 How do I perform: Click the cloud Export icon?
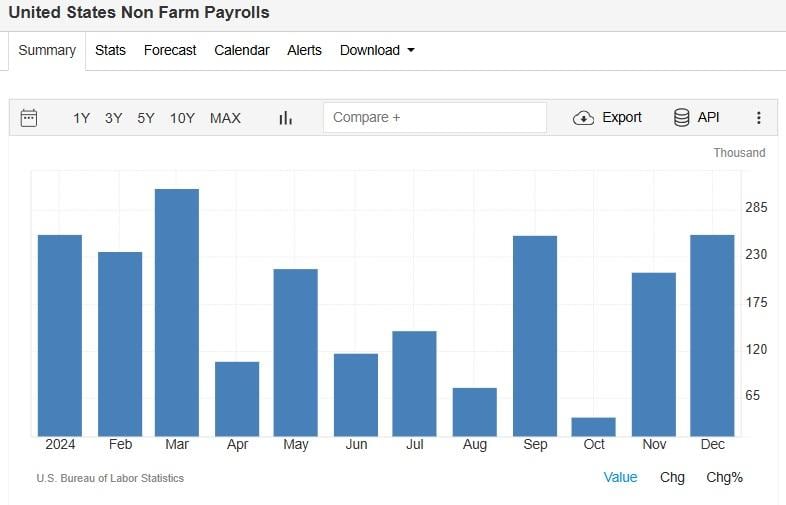click(x=583, y=118)
